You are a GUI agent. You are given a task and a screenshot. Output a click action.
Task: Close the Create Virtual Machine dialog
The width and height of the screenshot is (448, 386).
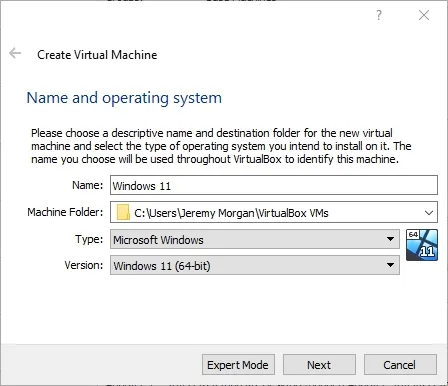click(424, 15)
